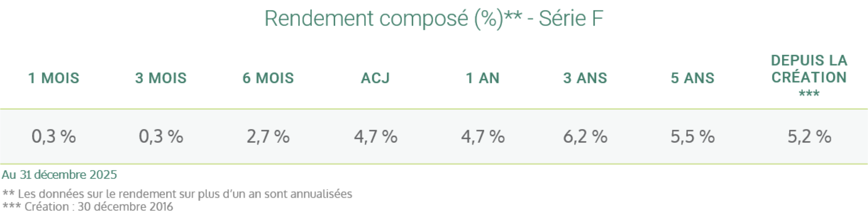Select the 5,2 % since-creation return value
This screenshot has height=215, width=868.
[x=809, y=137]
